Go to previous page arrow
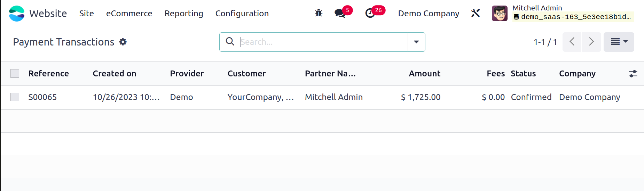Image resolution: width=644 pixels, height=191 pixels. point(572,42)
